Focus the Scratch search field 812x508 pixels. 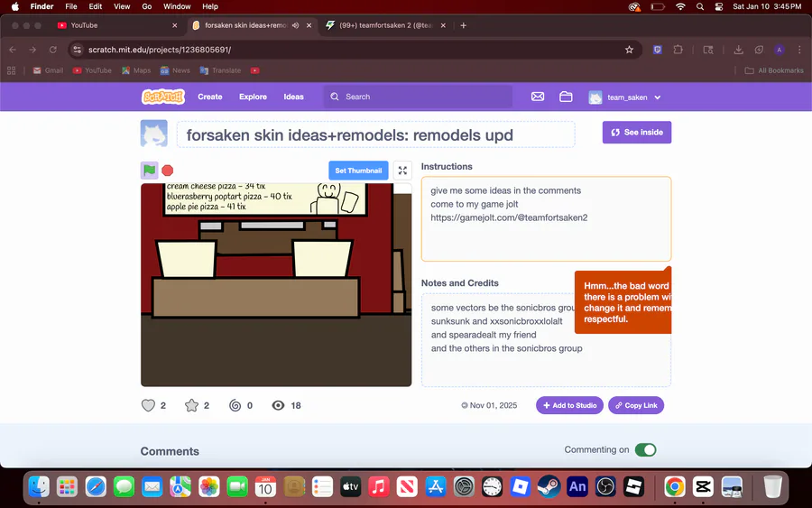click(418, 97)
